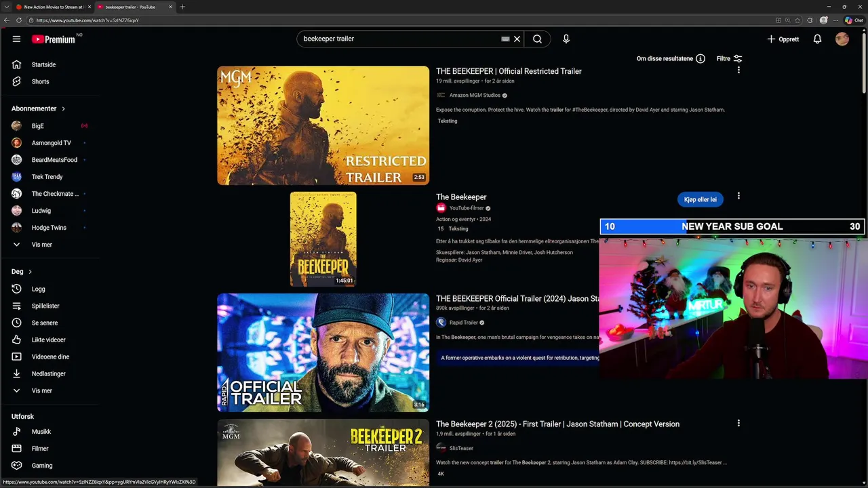Open YouTube-filmer channel link
This screenshot has height=488, width=868.
click(x=467, y=209)
